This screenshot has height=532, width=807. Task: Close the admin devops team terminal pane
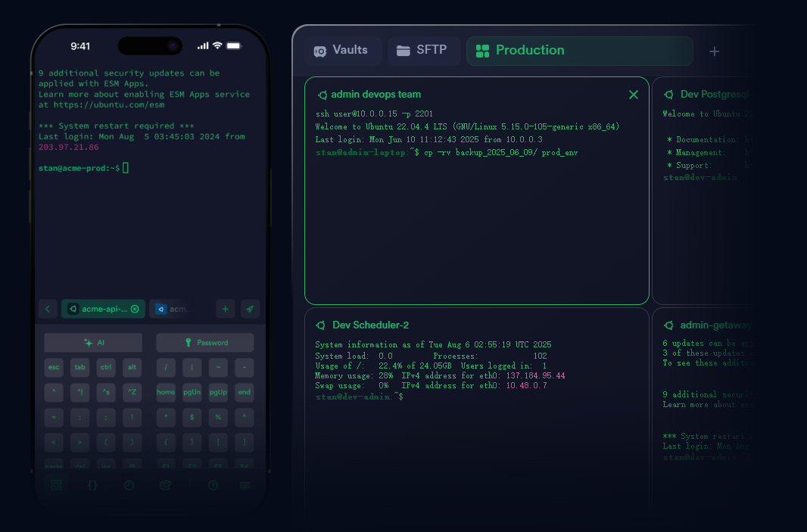[634, 95]
